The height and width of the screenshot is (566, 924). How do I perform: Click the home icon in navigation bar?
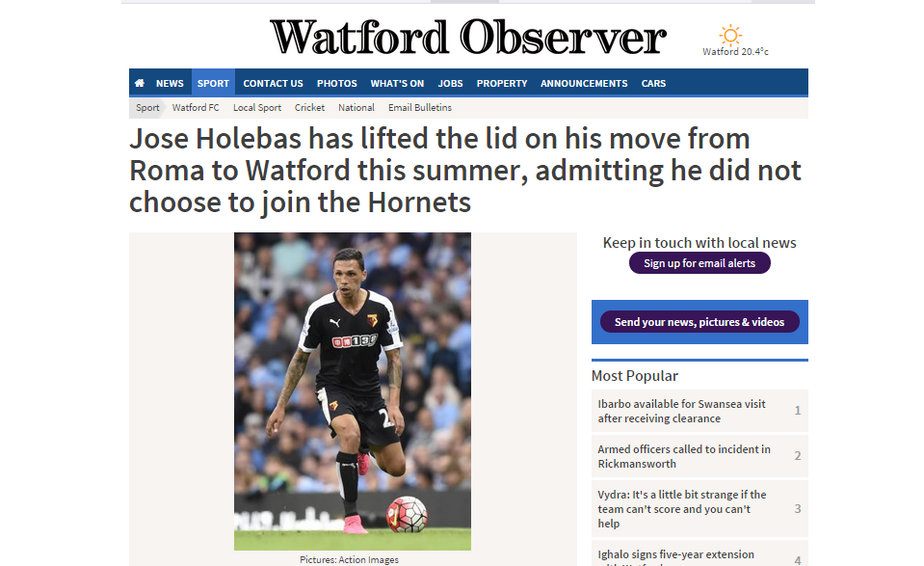140,83
